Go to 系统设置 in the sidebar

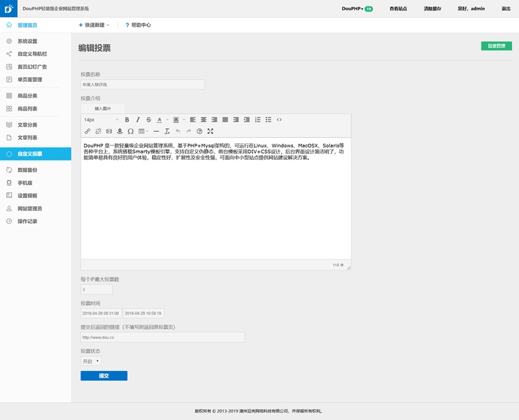point(27,41)
